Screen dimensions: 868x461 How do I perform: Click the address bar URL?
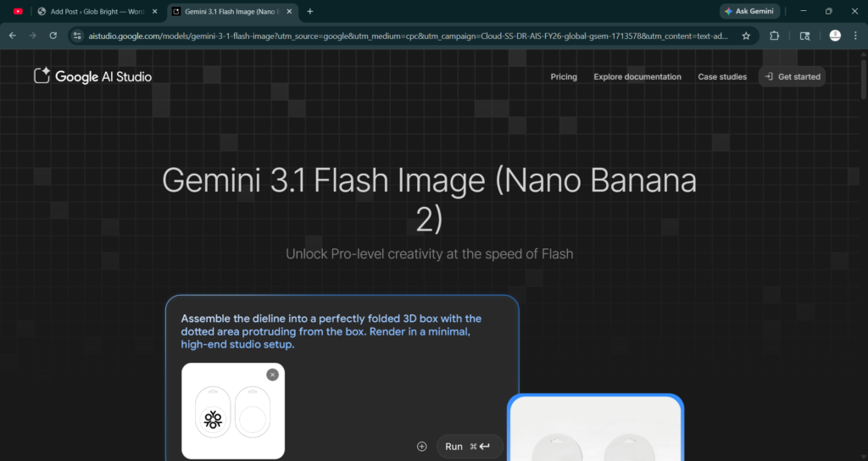point(407,36)
